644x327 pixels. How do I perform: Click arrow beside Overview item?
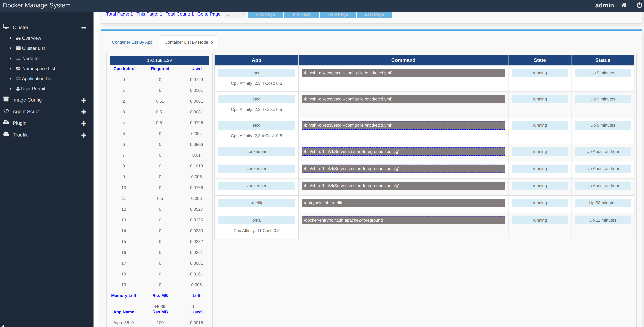[11, 38]
